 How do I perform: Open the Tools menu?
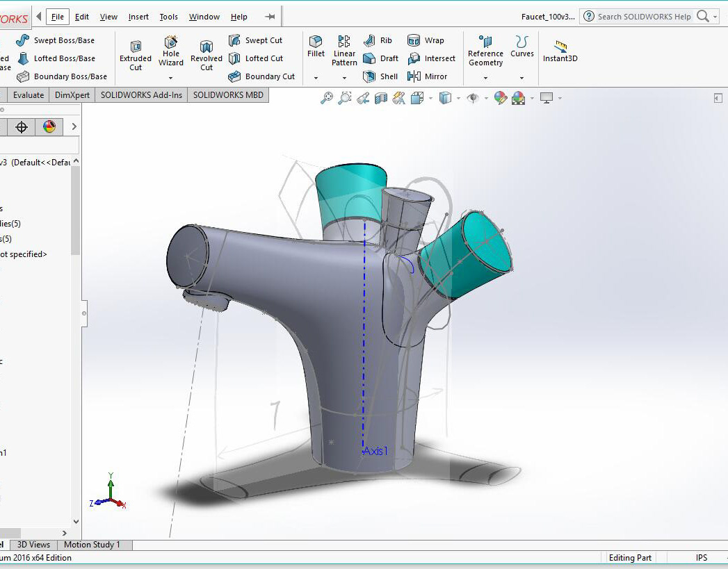[x=168, y=17]
